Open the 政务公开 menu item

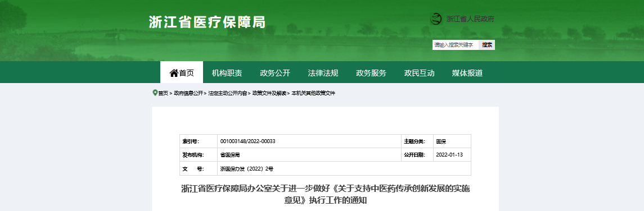[275, 73]
